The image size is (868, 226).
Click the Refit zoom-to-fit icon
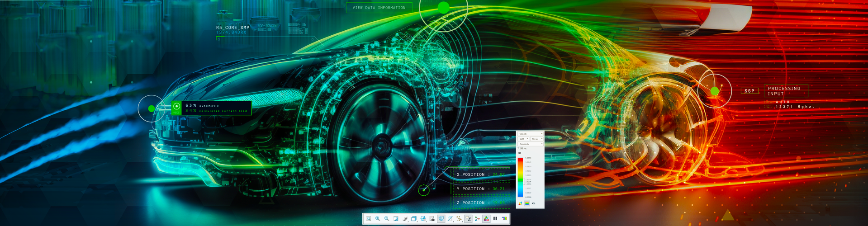tap(369, 219)
